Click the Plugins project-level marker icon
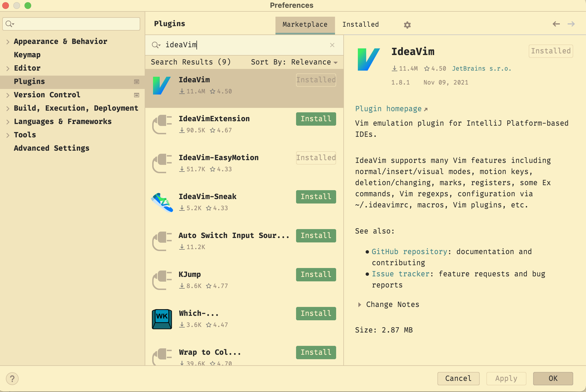The image size is (586, 392). coord(137,82)
